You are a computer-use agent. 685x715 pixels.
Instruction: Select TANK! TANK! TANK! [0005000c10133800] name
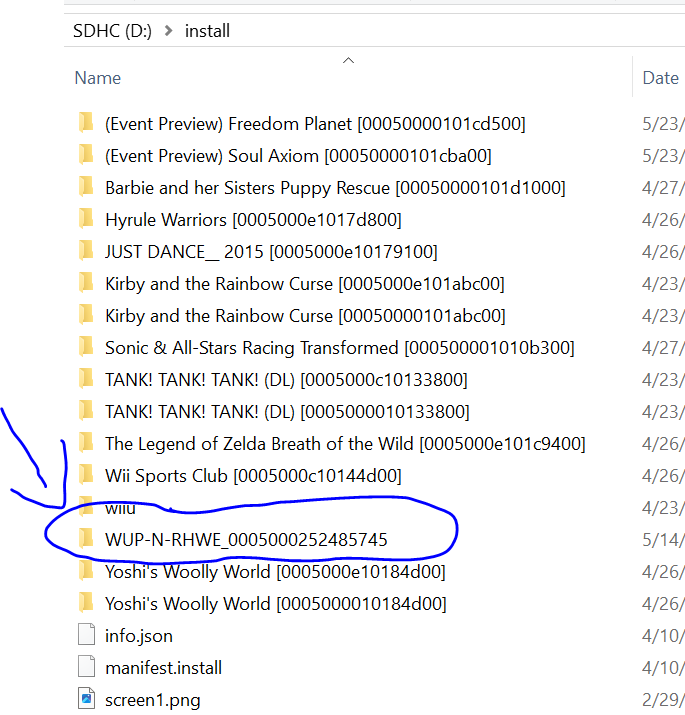[286, 380]
